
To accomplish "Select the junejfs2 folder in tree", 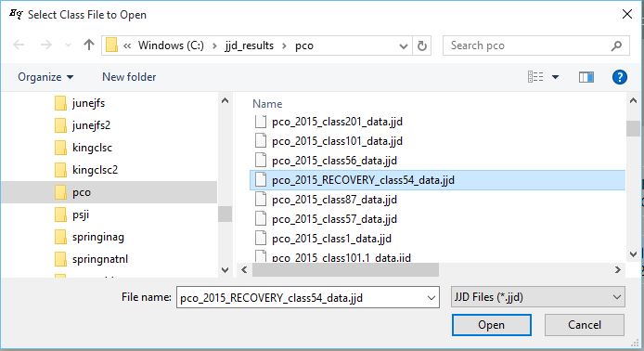I will tap(91, 125).
